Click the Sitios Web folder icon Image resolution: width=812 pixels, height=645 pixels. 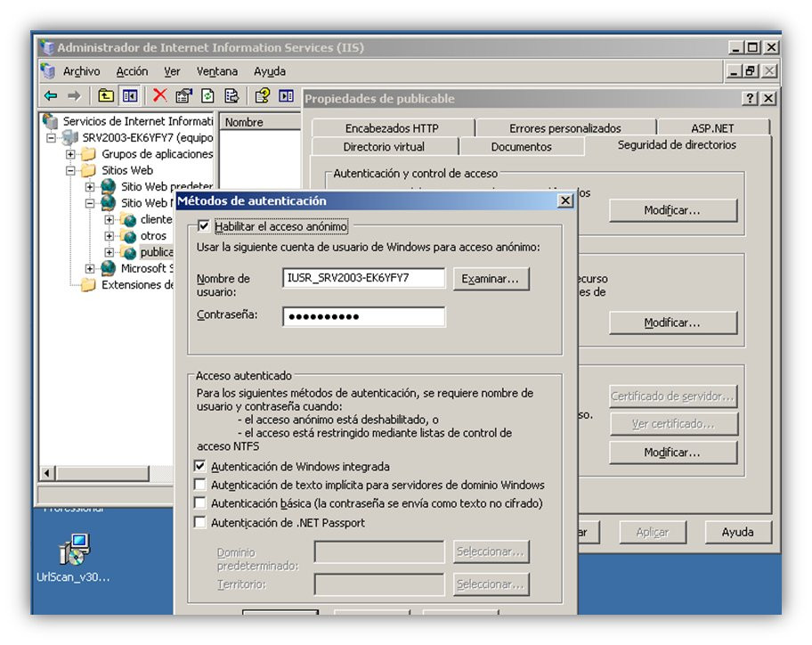point(89,170)
